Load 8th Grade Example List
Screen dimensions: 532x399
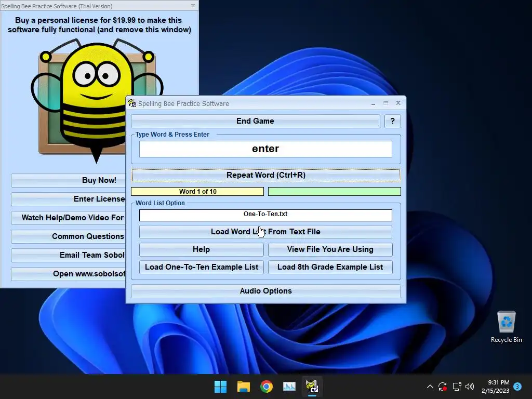click(x=330, y=267)
